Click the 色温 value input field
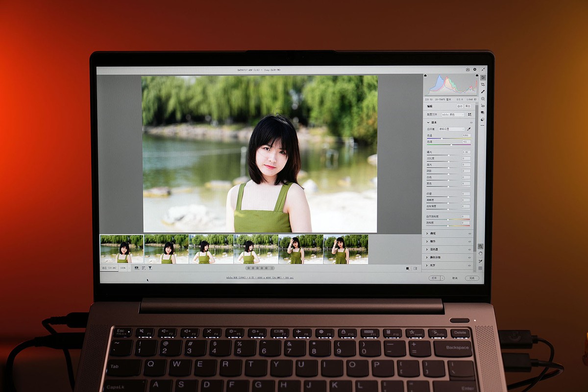The image size is (588, 392). 466,135
